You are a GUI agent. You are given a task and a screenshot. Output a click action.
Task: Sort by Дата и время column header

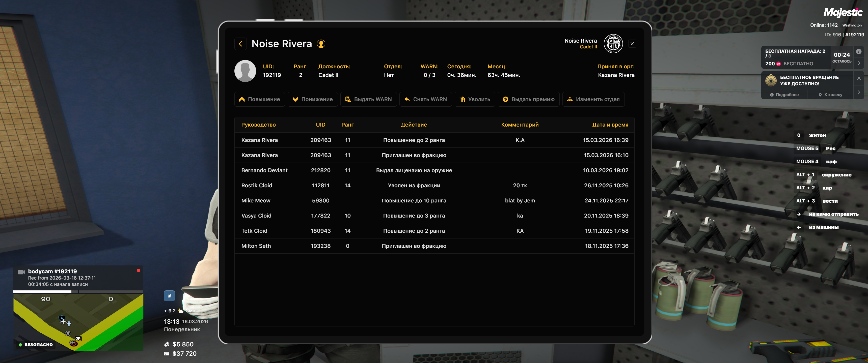tap(610, 125)
